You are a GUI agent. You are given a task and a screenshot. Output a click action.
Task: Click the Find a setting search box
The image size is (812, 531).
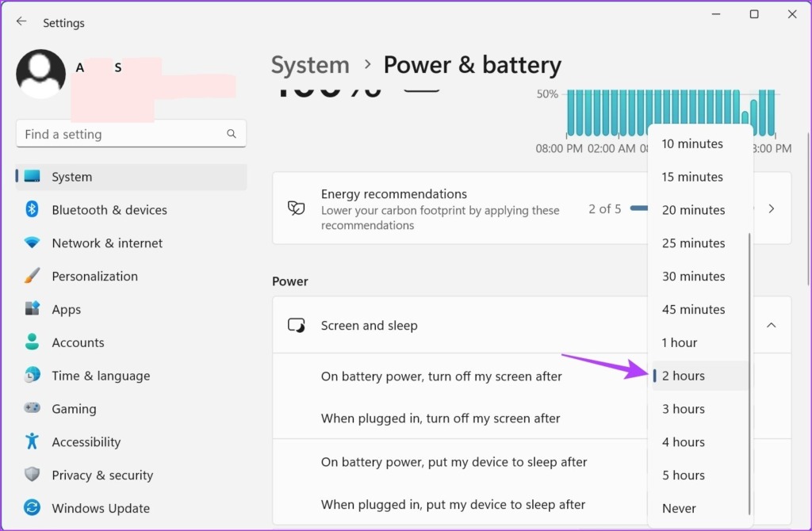[x=131, y=133]
